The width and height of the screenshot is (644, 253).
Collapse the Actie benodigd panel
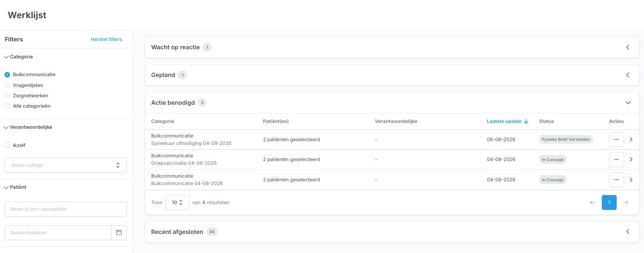pos(628,103)
